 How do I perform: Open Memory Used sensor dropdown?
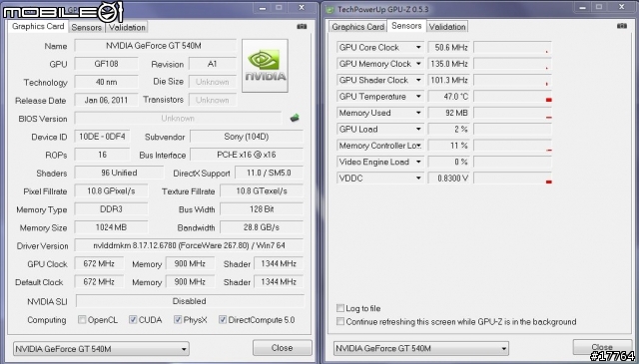(x=418, y=113)
